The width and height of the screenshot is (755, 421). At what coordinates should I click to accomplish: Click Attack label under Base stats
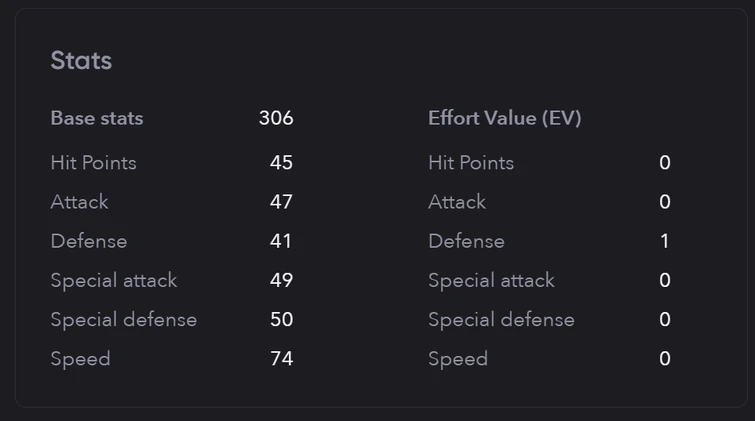pos(79,201)
